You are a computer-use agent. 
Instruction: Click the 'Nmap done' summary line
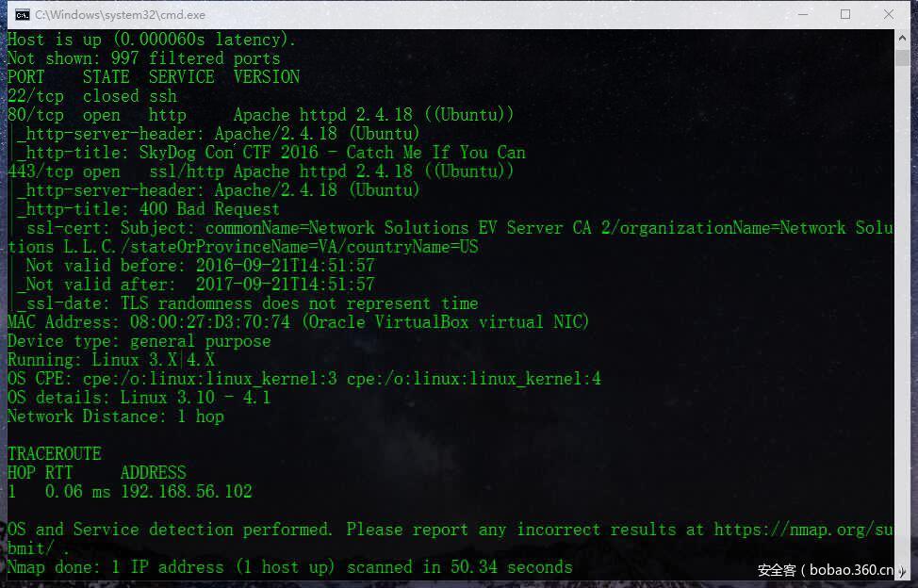(x=289, y=567)
